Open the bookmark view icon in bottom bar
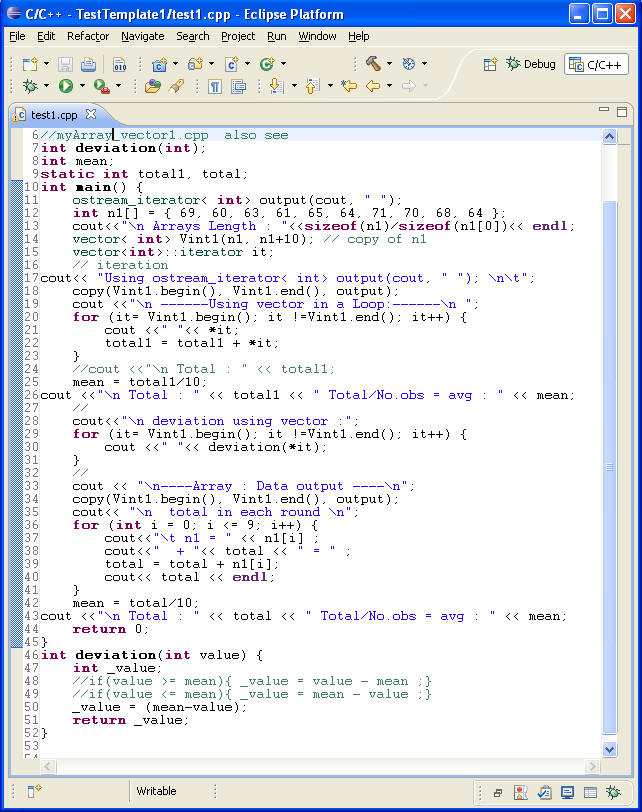Viewport: 642px width, 812px height. (521, 792)
